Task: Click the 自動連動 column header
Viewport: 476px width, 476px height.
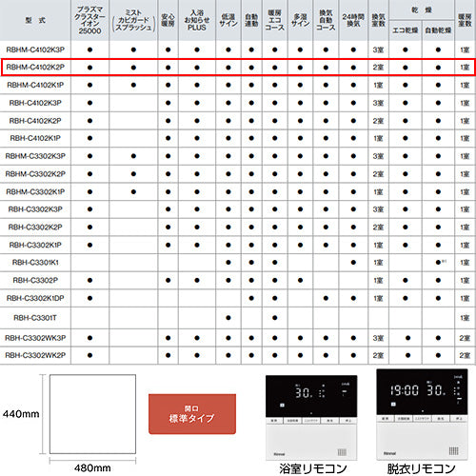Action: (x=251, y=20)
